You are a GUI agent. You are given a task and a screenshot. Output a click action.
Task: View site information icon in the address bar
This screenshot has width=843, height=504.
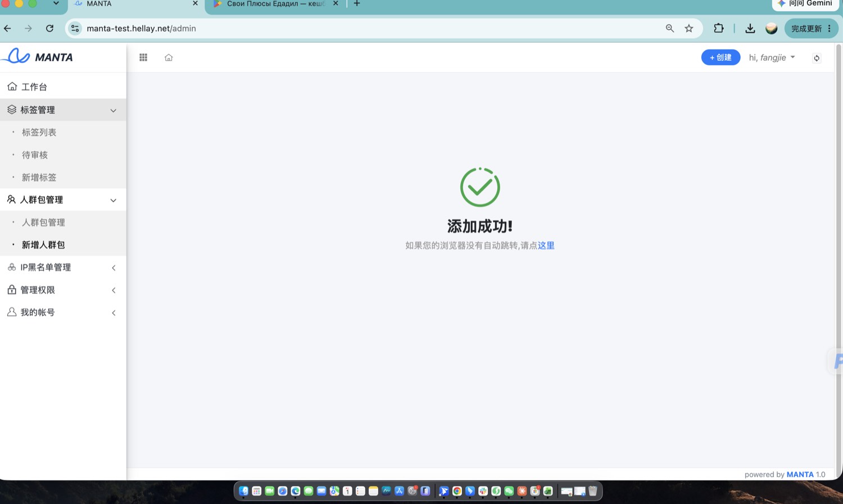coord(75,28)
